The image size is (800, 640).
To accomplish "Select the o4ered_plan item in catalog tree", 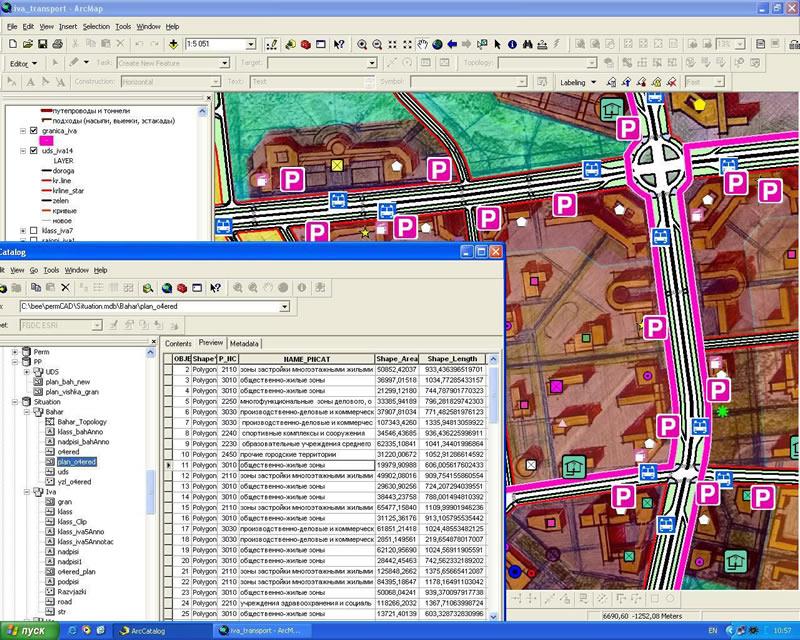I will pos(76,571).
